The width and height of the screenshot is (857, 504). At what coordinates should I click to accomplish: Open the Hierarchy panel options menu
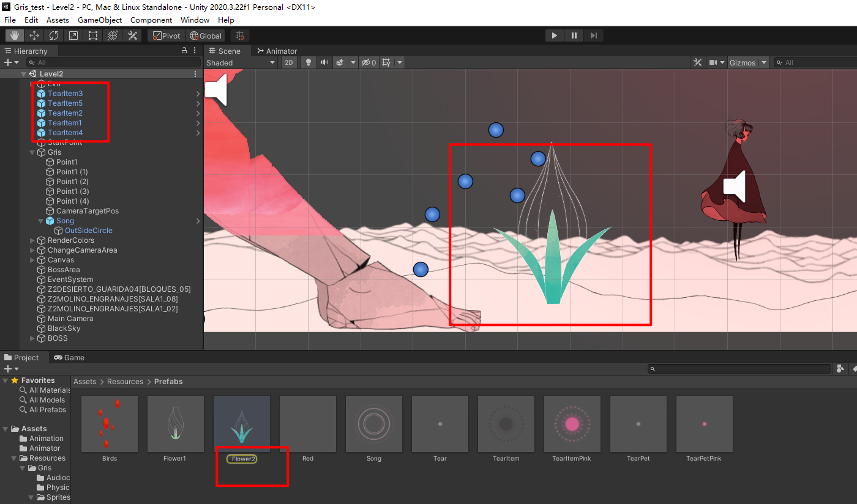tap(195, 51)
